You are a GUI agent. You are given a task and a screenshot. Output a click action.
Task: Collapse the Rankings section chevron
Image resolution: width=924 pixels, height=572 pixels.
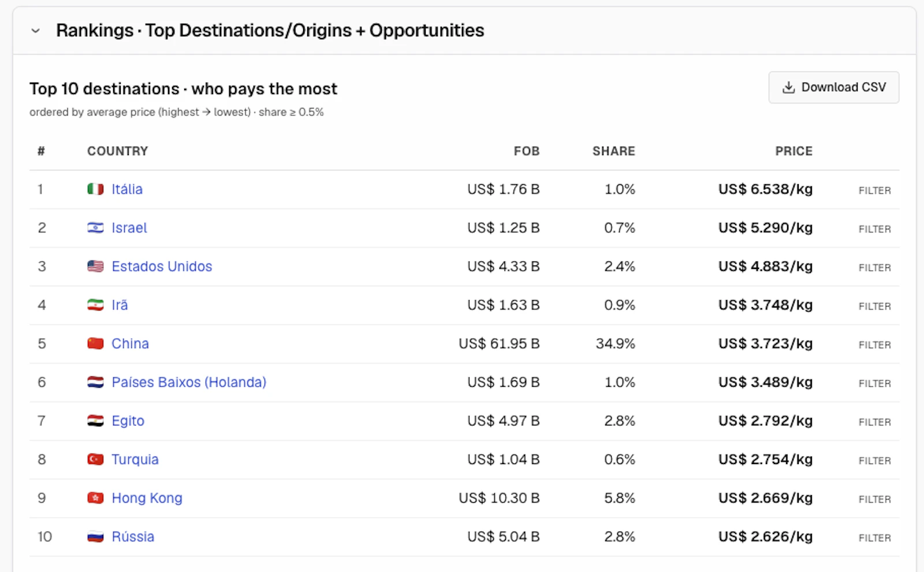[x=36, y=31]
